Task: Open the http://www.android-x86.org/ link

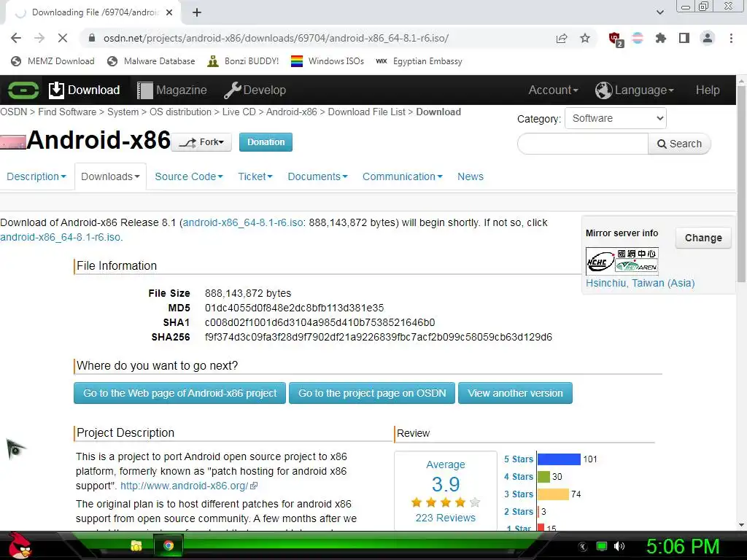Action: pyautogui.click(x=189, y=486)
